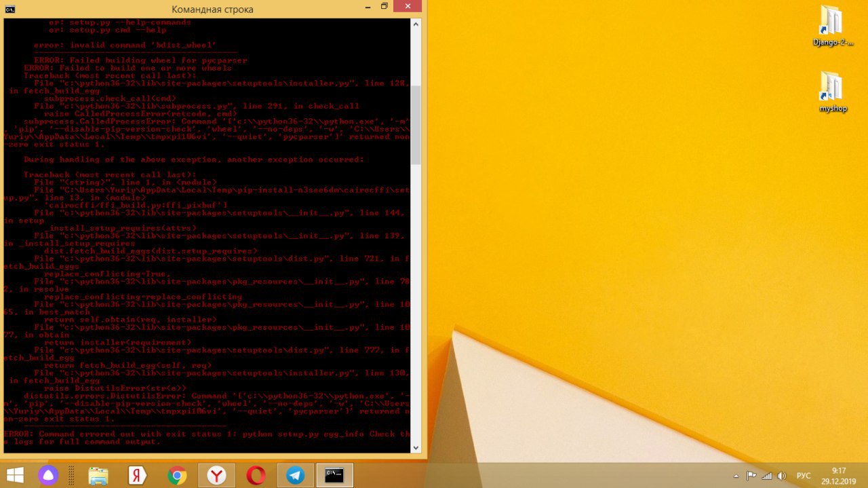The width and height of the screenshot is (868, 488).
Task: Click the console vertical scrollbar thumb
Action: click(416, 124)
